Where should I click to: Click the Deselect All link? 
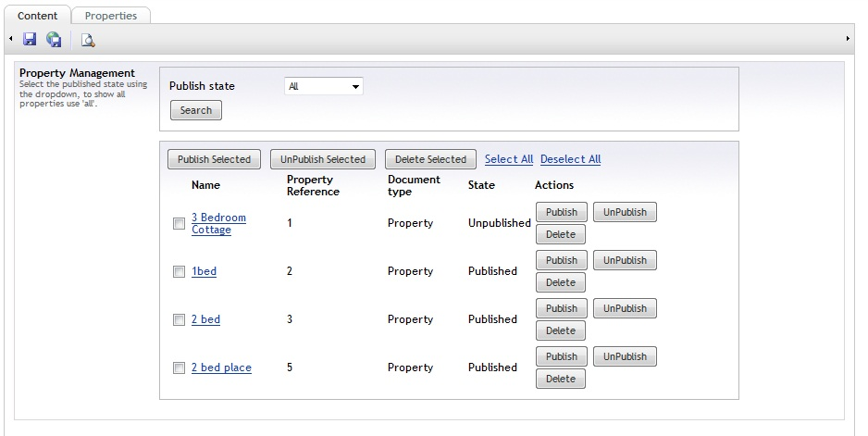click(x=570, y=159)
